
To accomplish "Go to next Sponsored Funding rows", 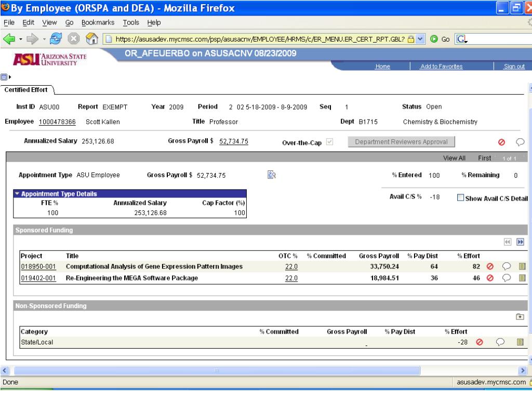I will click(x=520, y=242).
